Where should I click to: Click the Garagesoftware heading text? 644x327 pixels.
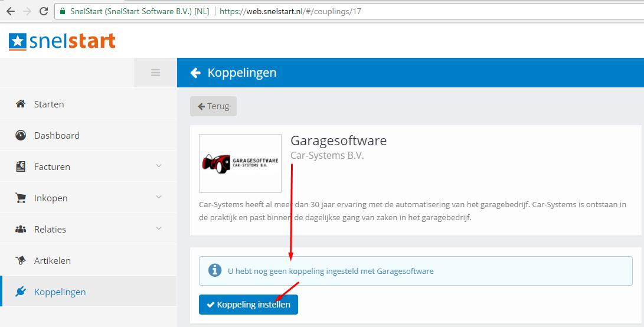[x=338, y=140]
